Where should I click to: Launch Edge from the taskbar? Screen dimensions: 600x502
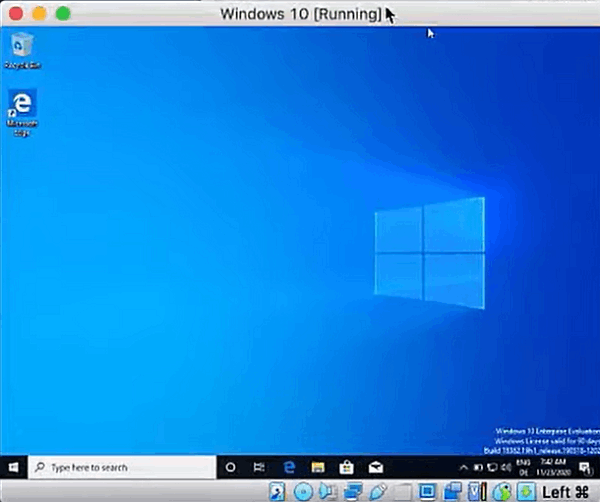pyautogui.click(x=289, y=467)
